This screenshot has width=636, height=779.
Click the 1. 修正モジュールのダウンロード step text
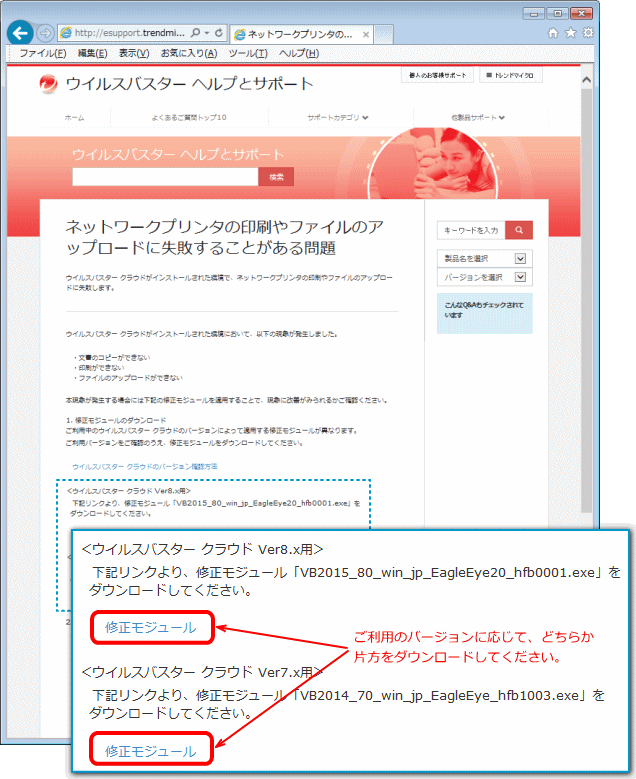point(116,420)
